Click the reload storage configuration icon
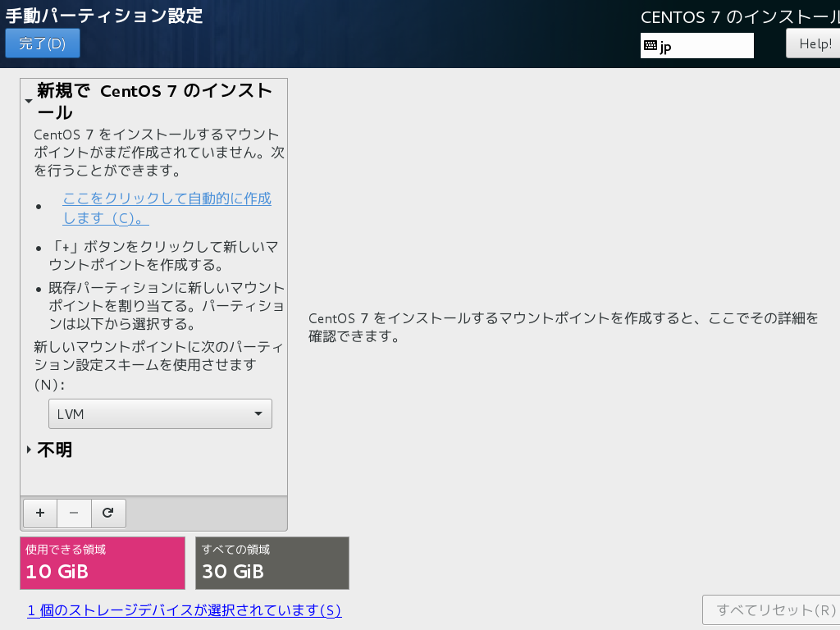The width and height of the screenshot is (840, 630). pyautogui.click(x=108, y=514)
